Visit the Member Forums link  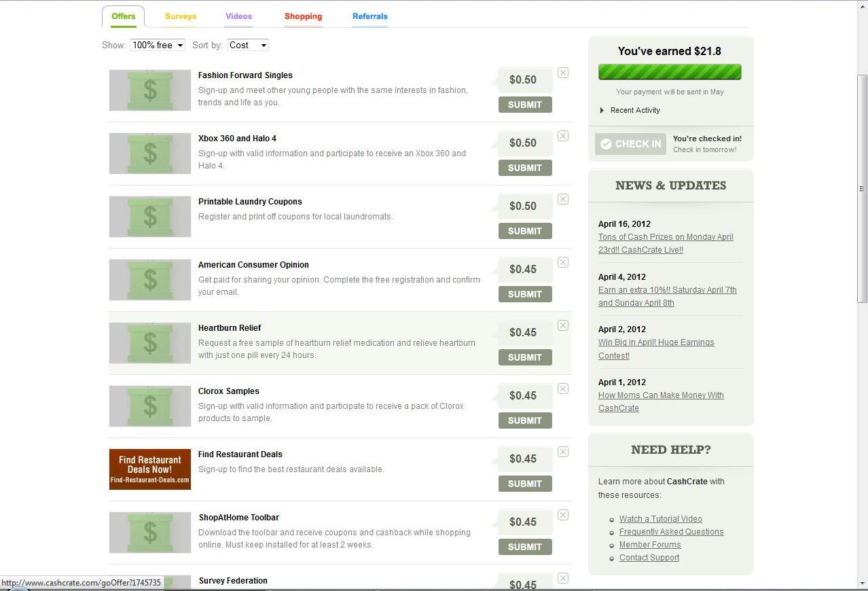click(649, 544)
